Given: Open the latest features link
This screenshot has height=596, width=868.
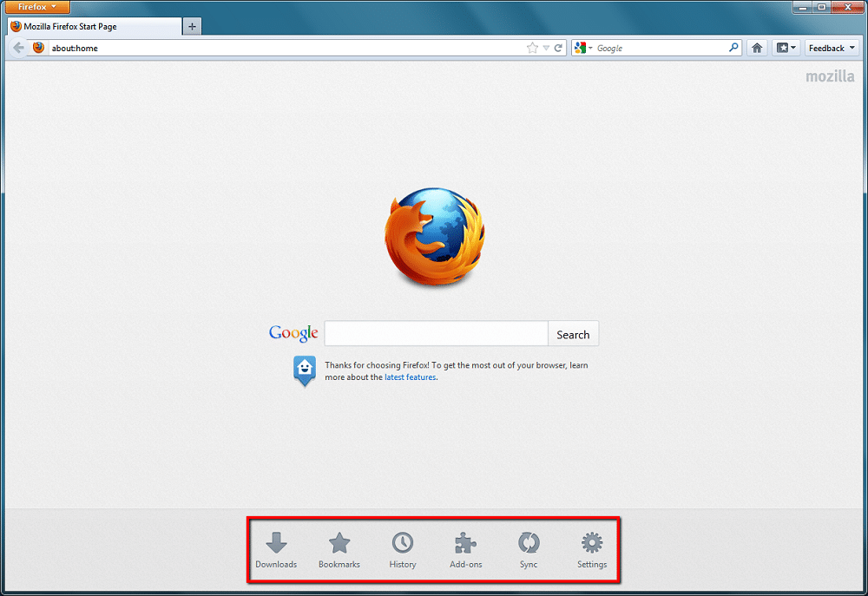Looking at the screenshot, I should click(411, 377).
